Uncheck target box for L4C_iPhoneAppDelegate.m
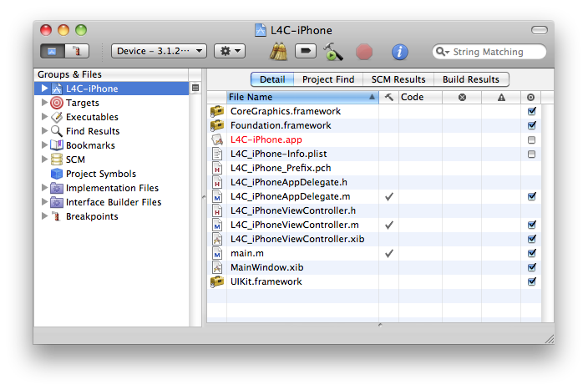 tap(532, 196)
